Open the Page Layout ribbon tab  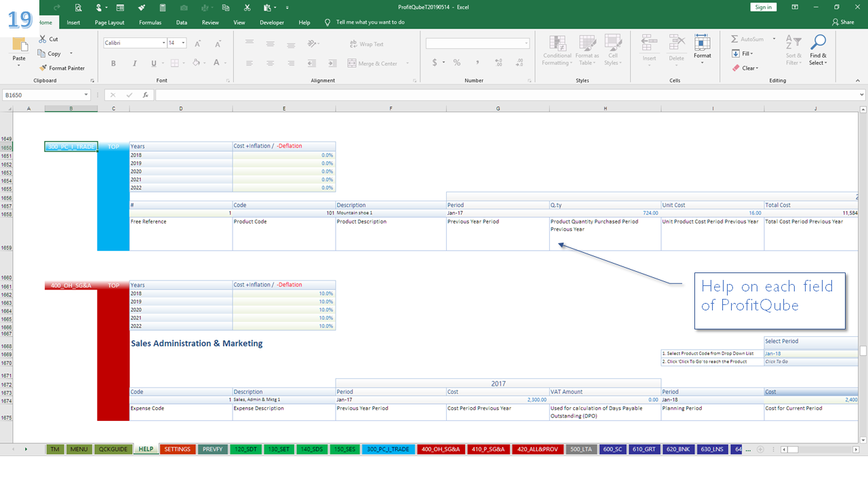pos(109,22)
